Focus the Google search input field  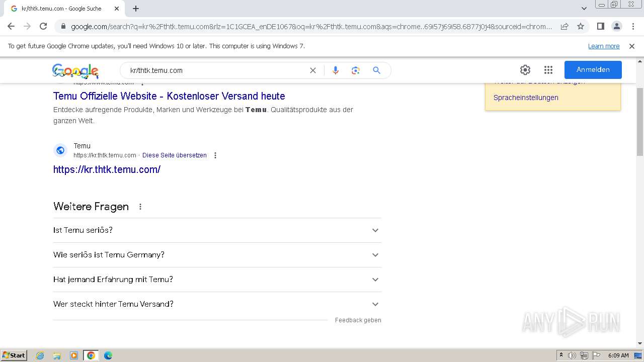(216, 70)
